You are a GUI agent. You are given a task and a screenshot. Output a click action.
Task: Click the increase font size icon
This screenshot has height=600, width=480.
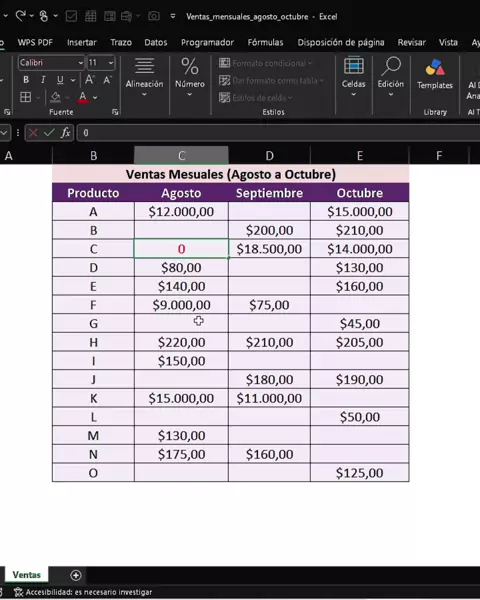pyautogui.click(x=90, y=80)
